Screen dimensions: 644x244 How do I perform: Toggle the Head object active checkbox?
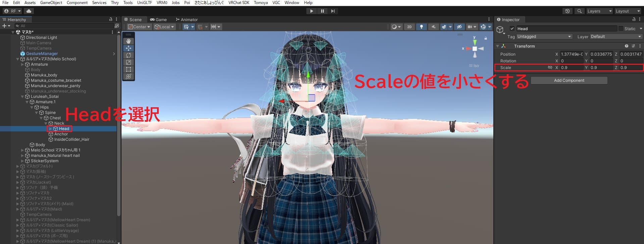click(x=512, y=28)
